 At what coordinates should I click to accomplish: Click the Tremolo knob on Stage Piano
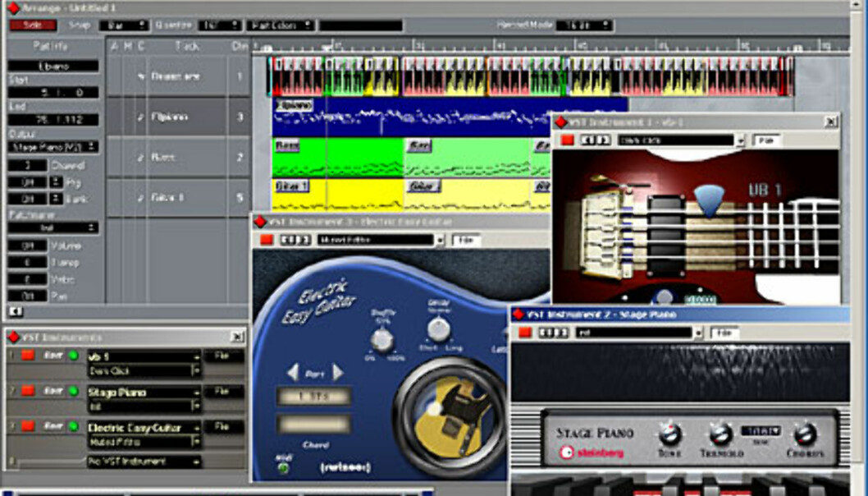[x=721, y=435]
